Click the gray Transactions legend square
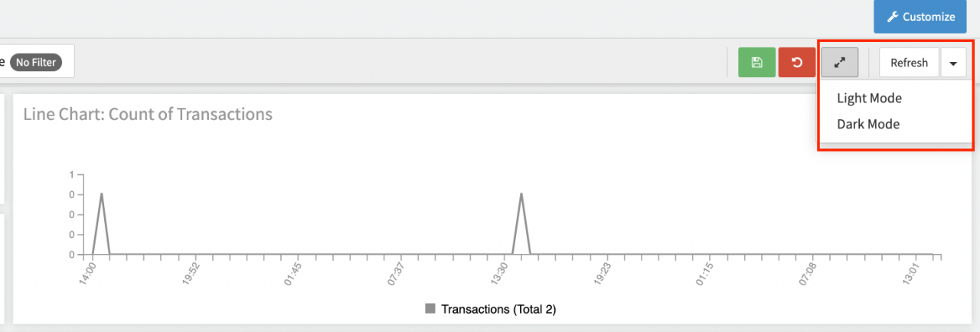Viewport: 980px width, 332px height. pyautogui.click(x=430, y=309)
